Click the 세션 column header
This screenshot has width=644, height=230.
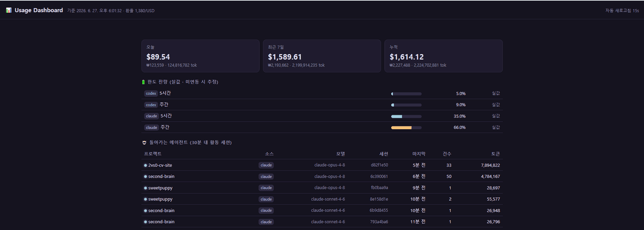[383, 154]
